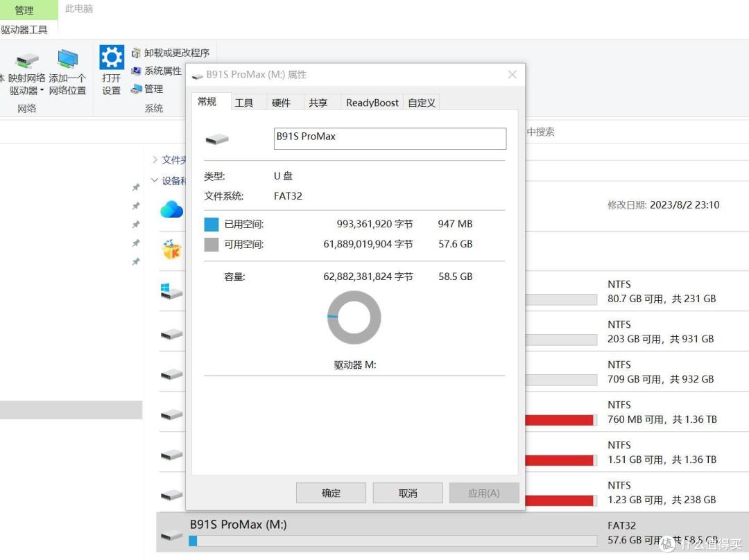
Task: Open the Map network drive icon
Action: pos(27,60)
